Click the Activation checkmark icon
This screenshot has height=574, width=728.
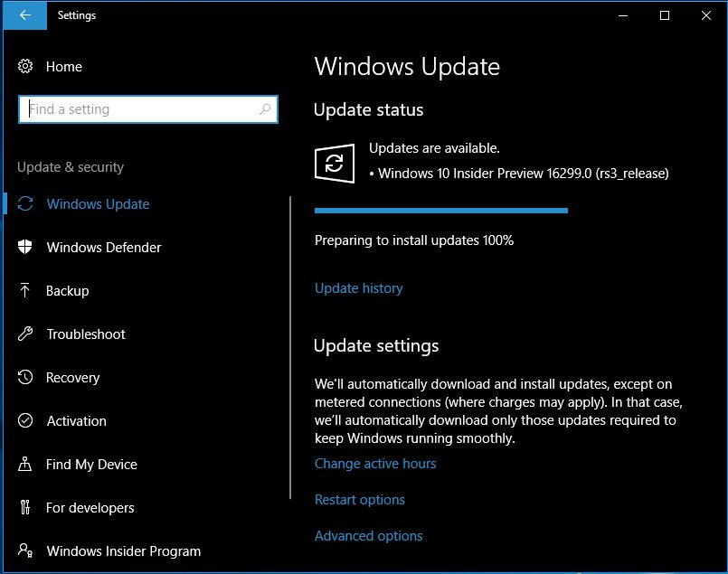point(25,420)
